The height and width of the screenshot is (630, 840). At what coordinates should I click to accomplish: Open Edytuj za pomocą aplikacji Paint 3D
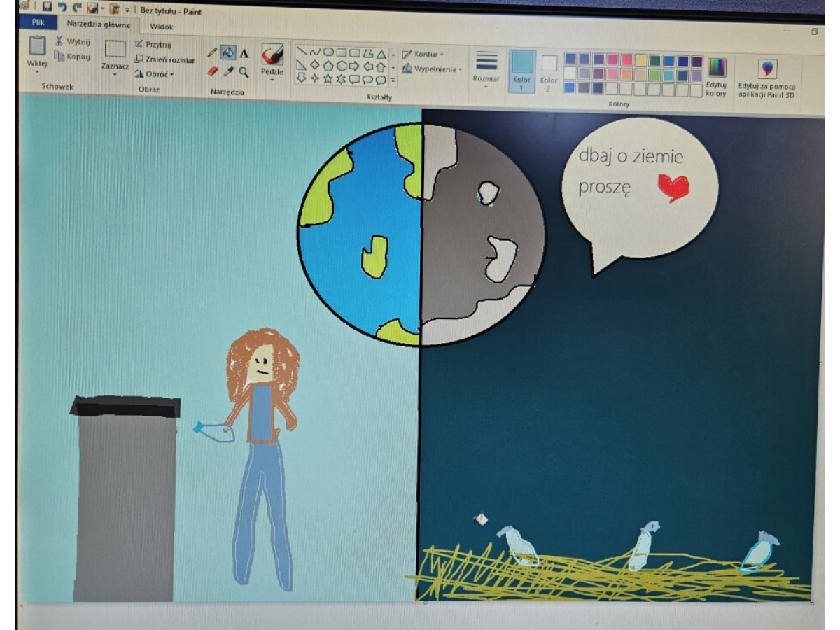tap(767, 78)
